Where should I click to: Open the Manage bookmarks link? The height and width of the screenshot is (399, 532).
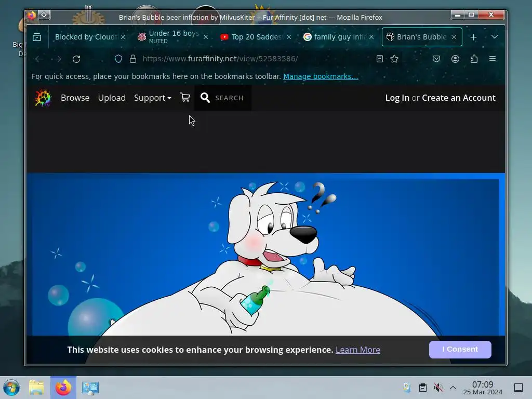[x=321, y=76]
